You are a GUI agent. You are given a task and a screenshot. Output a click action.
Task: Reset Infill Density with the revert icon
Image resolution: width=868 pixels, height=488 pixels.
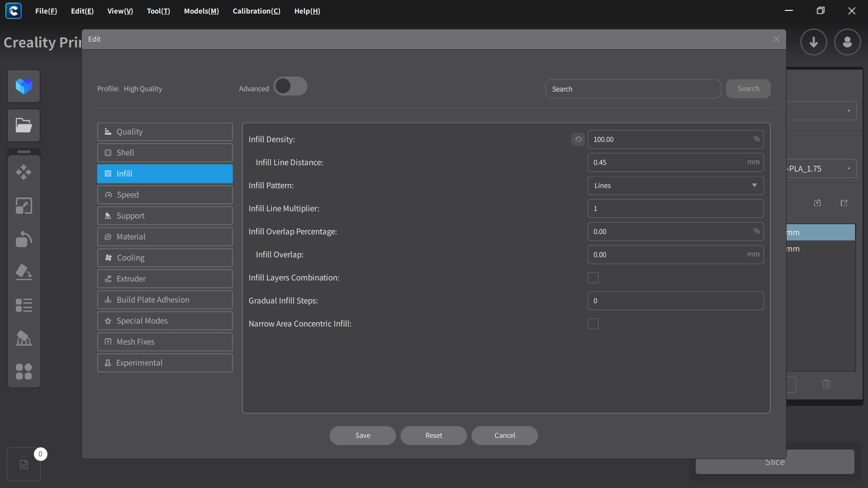click(578, 139)
